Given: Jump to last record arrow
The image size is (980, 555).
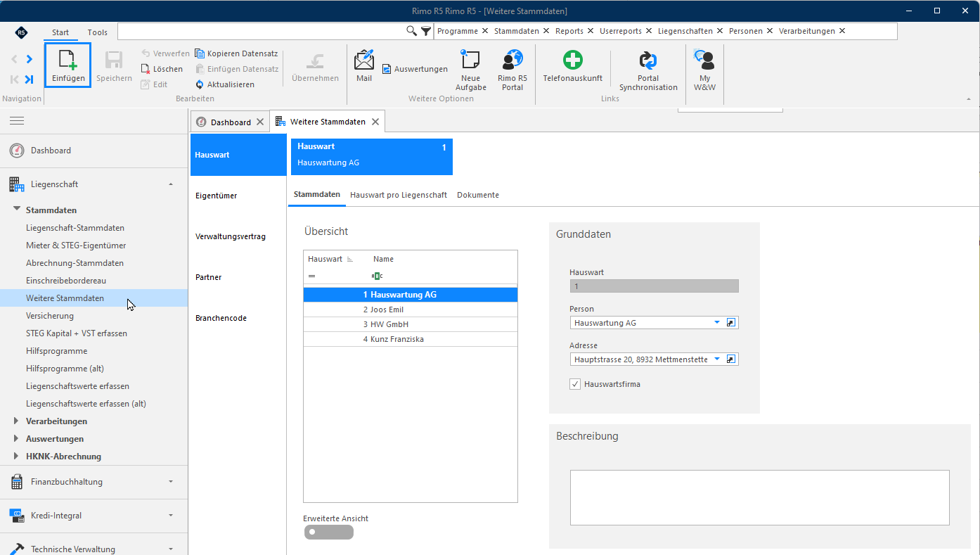Looking at the screenshot, I should coord(29,79).
